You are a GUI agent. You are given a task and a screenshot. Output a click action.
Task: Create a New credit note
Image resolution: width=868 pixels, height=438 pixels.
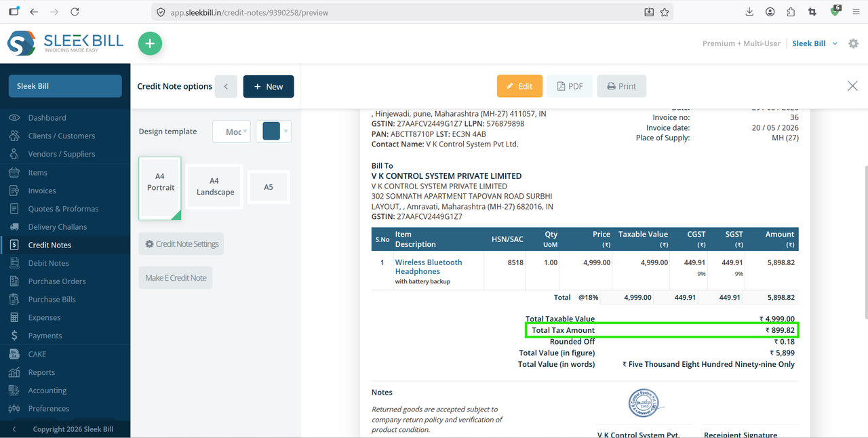[269, 87]
